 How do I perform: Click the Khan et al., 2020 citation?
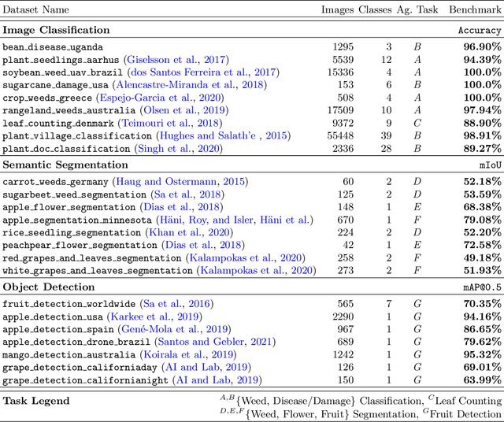pyautogui.click(x=189, y=232)
